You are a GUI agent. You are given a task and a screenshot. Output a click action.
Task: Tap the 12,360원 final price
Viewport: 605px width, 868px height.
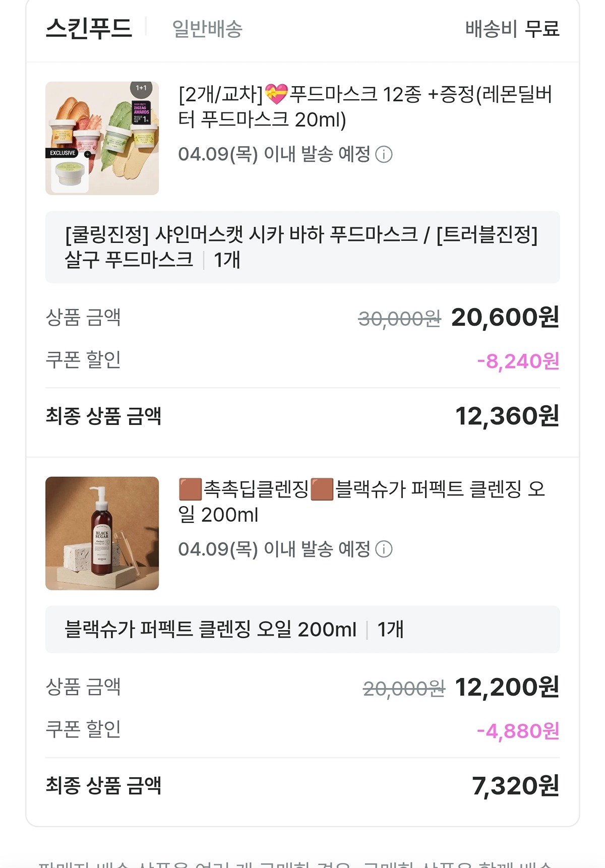(507, 416)
